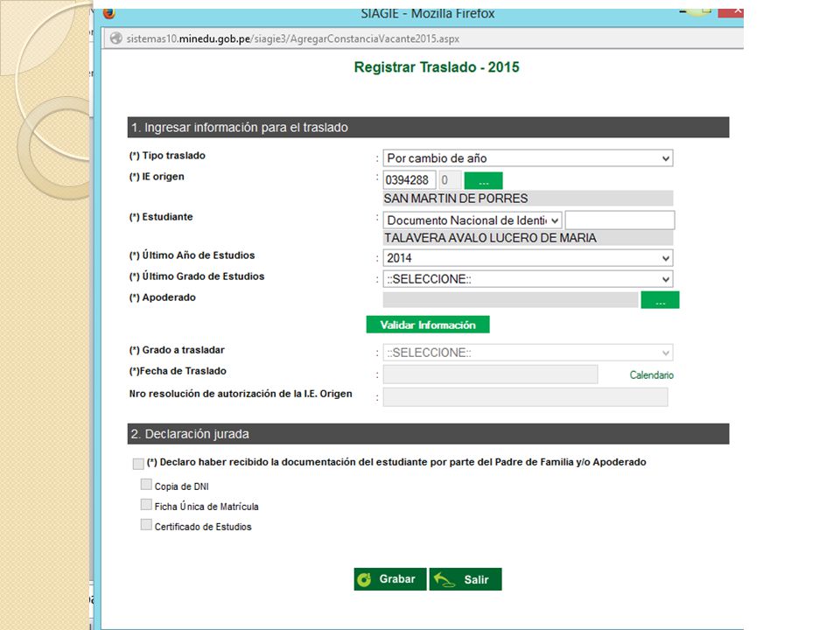Click the Salir button
Image resolution: width=840 pixels, height=630 pixels.
pos(465,579)
